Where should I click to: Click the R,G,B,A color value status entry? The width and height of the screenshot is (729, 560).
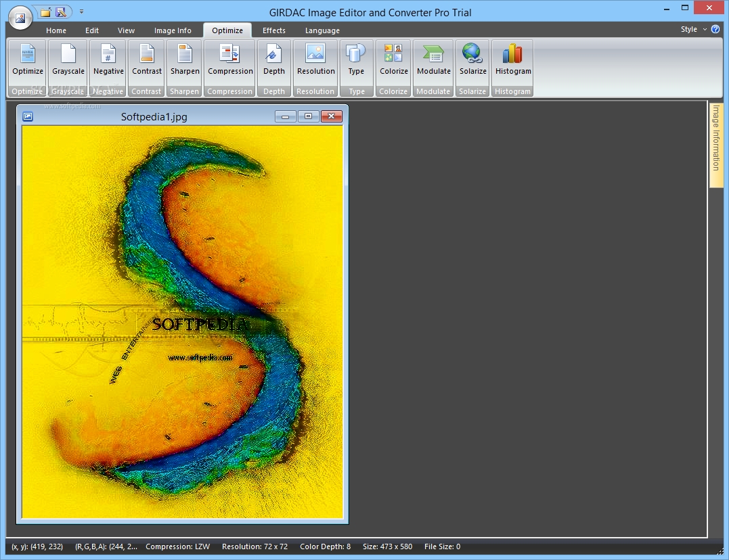[106, 546]
